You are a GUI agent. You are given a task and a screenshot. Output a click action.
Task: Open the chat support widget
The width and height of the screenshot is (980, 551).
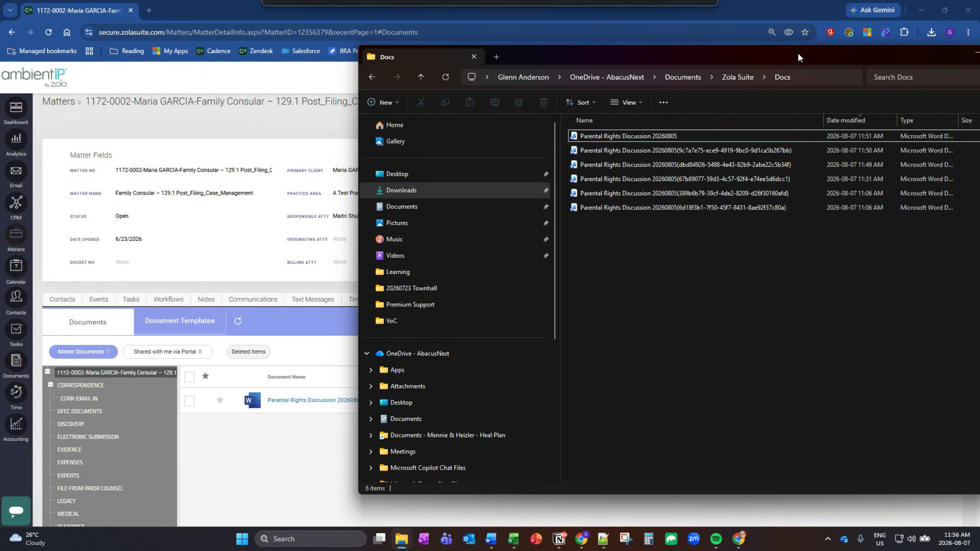(x=16, y=511)
